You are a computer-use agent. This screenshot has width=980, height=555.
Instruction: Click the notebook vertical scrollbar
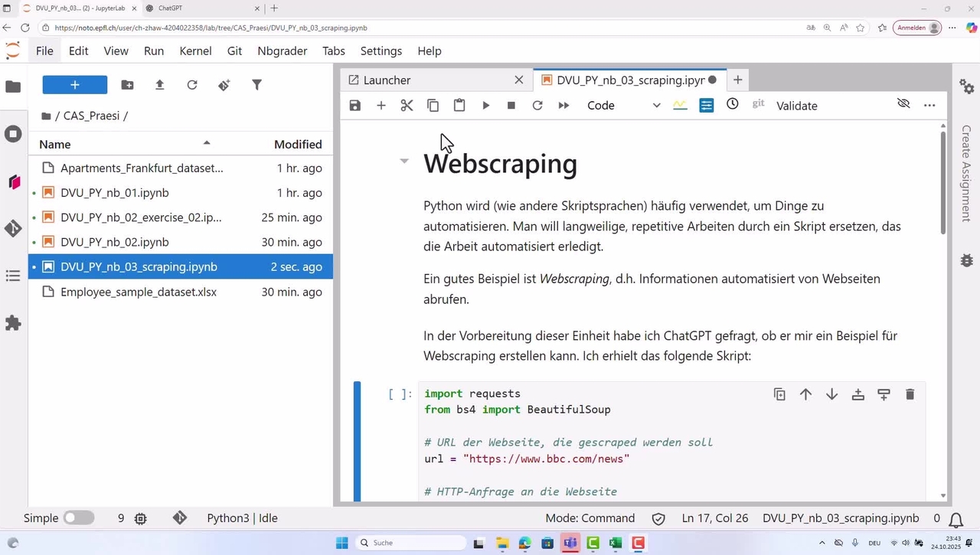coord(942,184)
